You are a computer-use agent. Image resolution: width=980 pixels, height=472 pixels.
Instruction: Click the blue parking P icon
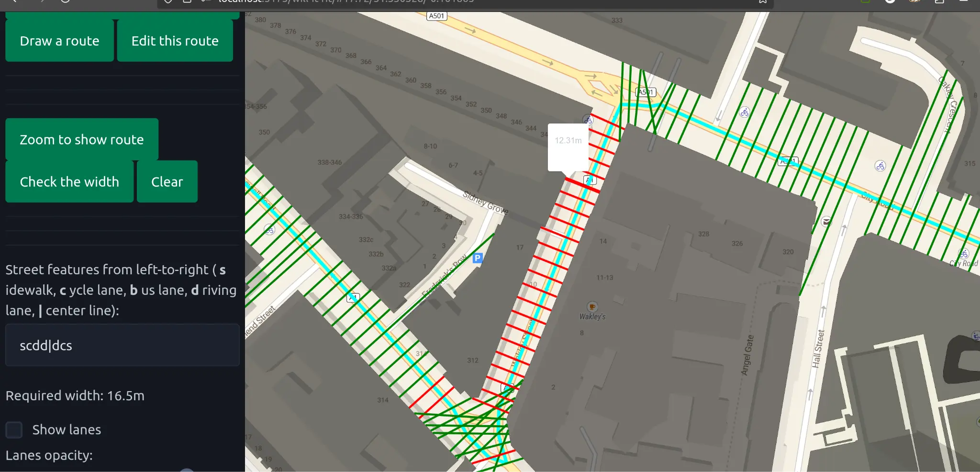[477, 258]
